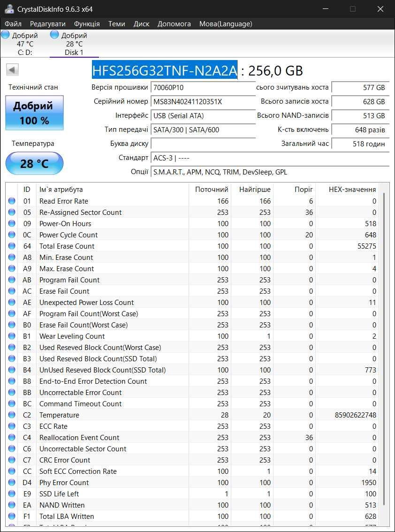
Task: Click status circle for Read Error Rate row
Action: (x=12, y=201)
